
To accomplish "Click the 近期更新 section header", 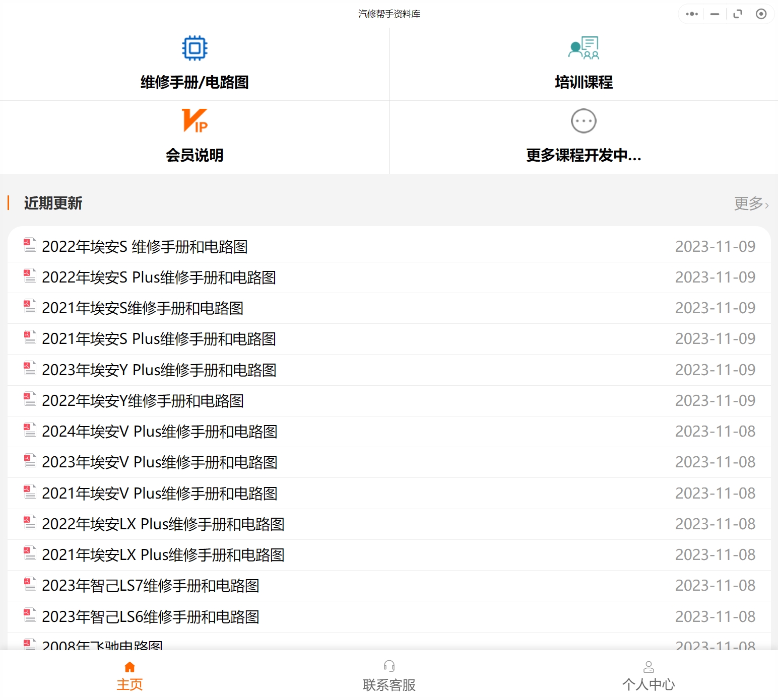I will 53,203.
